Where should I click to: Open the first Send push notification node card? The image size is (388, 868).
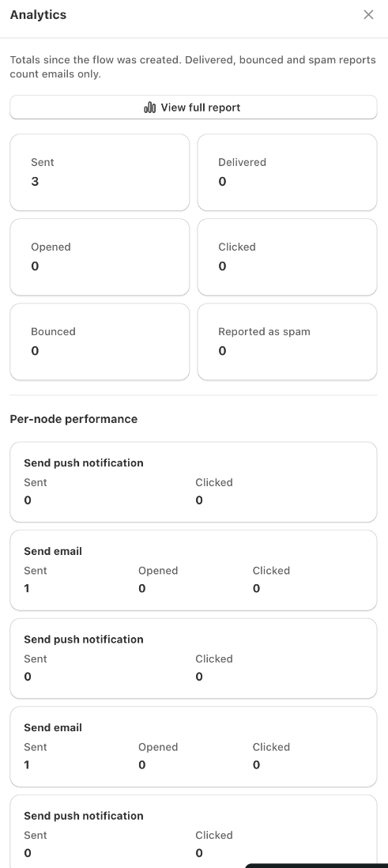point(194,482)
